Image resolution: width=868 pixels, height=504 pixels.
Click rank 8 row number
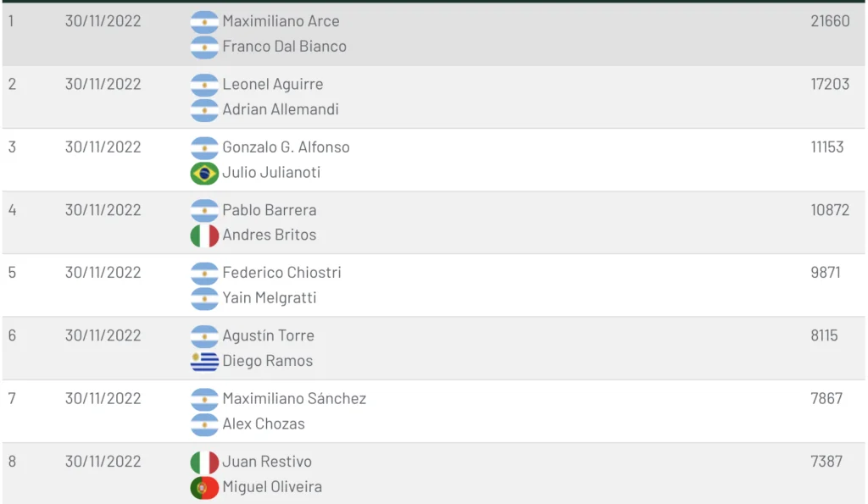tap(12, 462)
